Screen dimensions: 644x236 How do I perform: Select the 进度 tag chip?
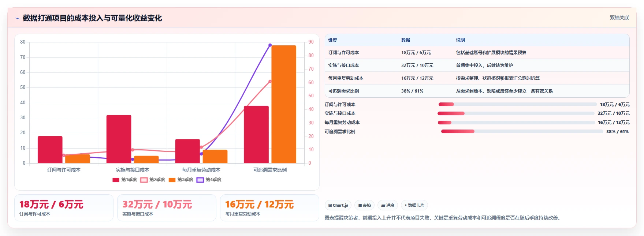click(388, 205)
